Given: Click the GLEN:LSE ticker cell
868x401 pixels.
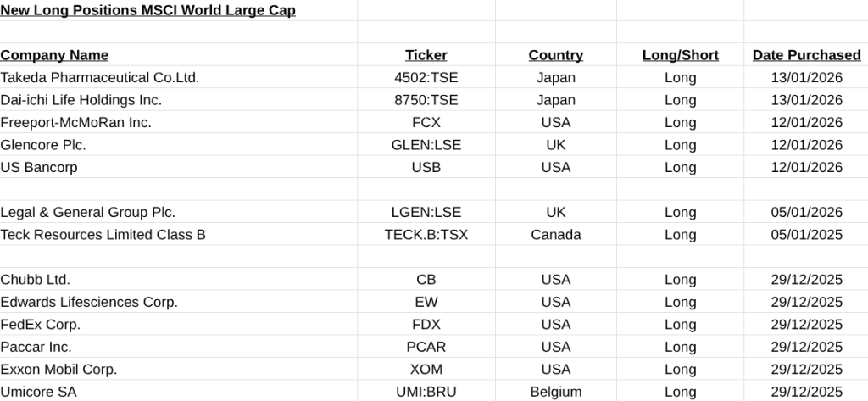Looking at the screenshot, I should click(426, 145).
